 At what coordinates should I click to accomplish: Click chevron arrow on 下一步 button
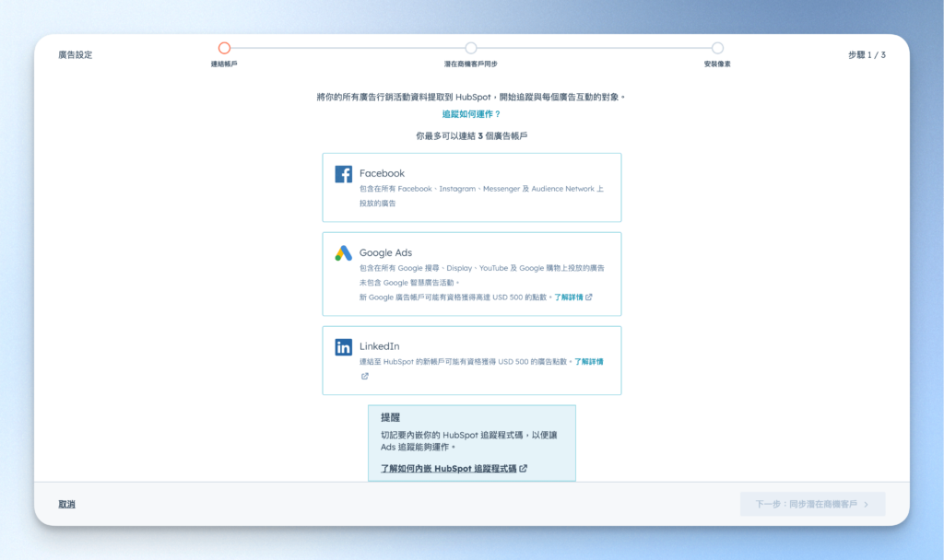(866, 505)
